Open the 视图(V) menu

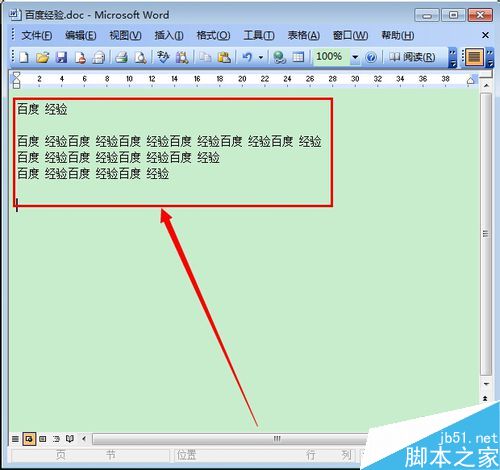click(x=125, y=35)
